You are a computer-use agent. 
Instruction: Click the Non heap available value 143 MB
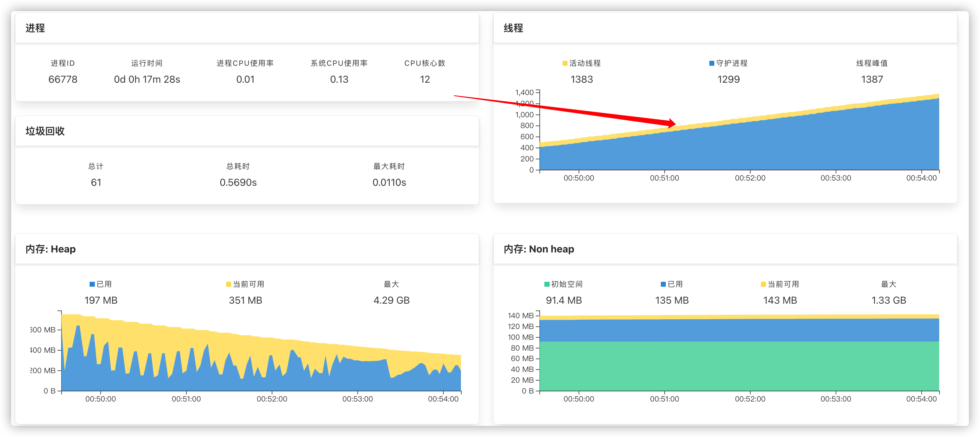click(780, 301)
